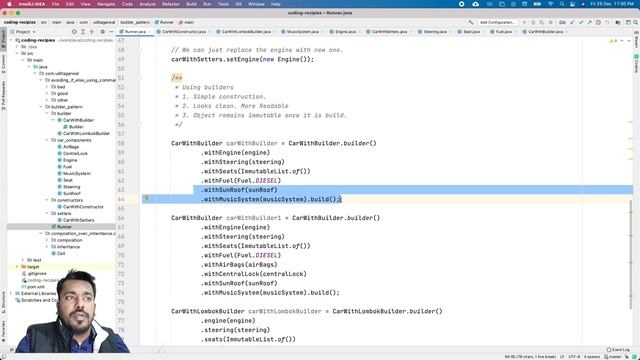Image resolution: width=640 pixels, height=360 pixels.
Task: Click the 4 spaces indent setting
Action: point(592,357)
